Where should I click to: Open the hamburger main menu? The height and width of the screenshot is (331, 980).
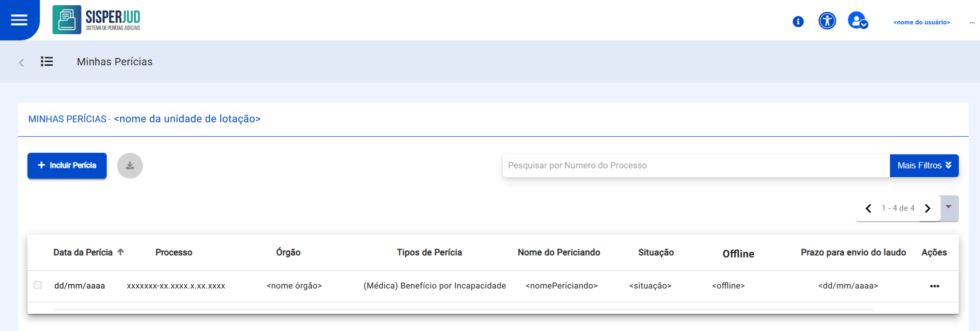pos(19,20)
